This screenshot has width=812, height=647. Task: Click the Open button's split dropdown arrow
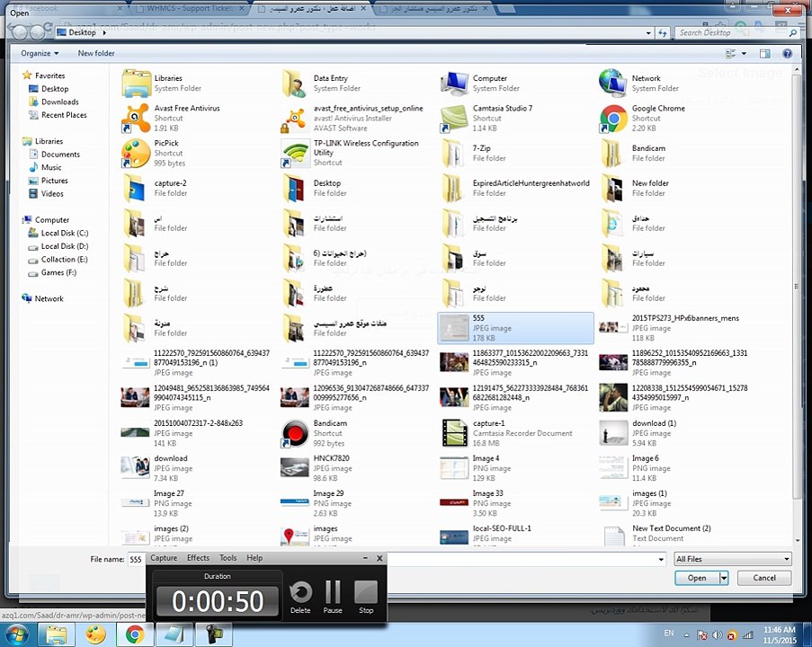point(724,578)
